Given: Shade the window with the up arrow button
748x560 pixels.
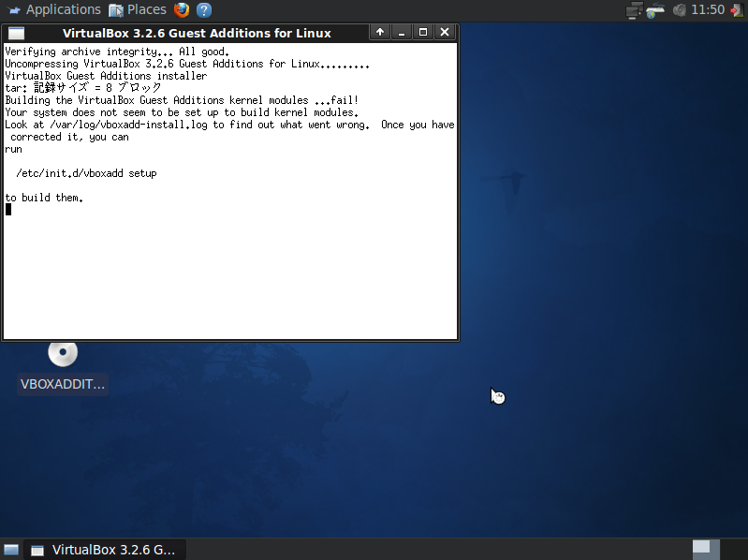Looking at the screenshot, I should 380,32.
